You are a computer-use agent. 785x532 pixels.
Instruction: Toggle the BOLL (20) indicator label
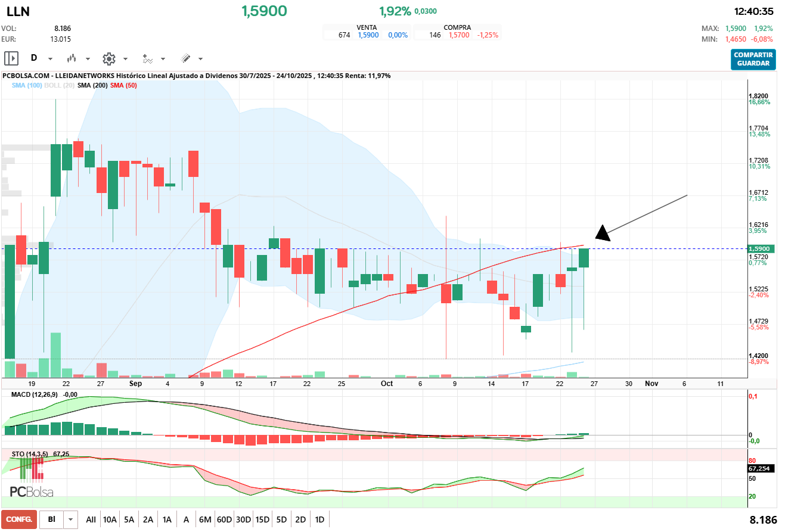pyautogui.click(x=60, y=86)
